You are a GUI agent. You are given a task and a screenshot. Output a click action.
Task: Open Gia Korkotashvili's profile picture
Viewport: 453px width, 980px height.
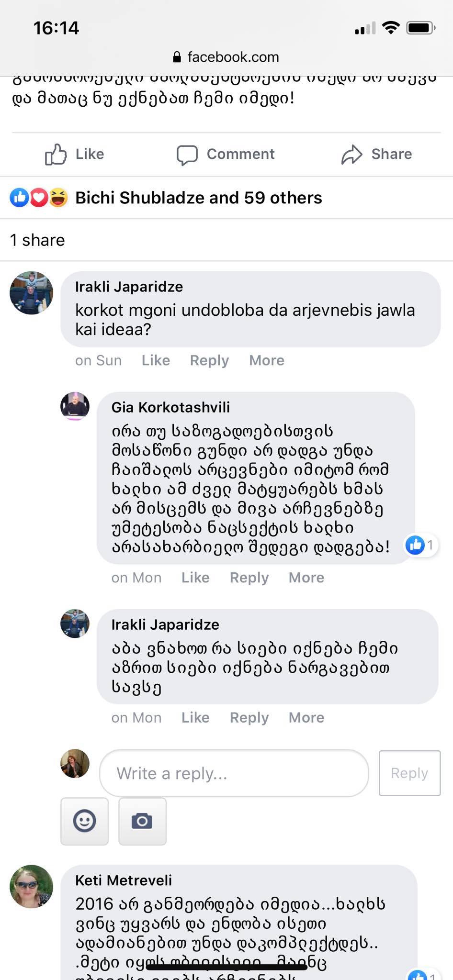pyautogui.click(x=75, y=406)
